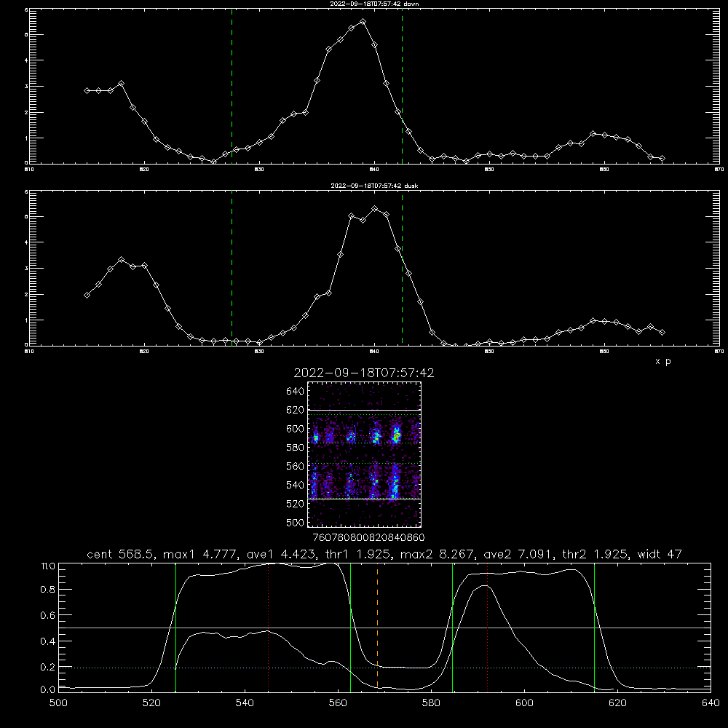Image resolution: width=728 pixels, height=728 pixels.
Task: Click the 620 label on bottom x-axis
Action: [x=617, y=703]
